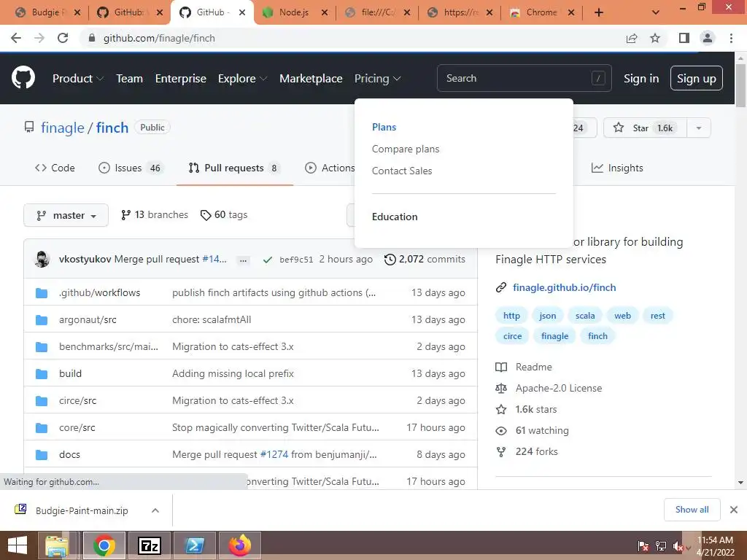Open the Readme link in About
The width and height of the screenshot is (747, 560).
point(533,367)
